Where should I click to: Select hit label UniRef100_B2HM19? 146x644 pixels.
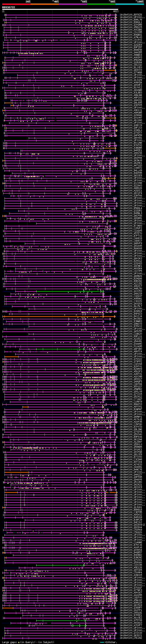pos(131,311)
